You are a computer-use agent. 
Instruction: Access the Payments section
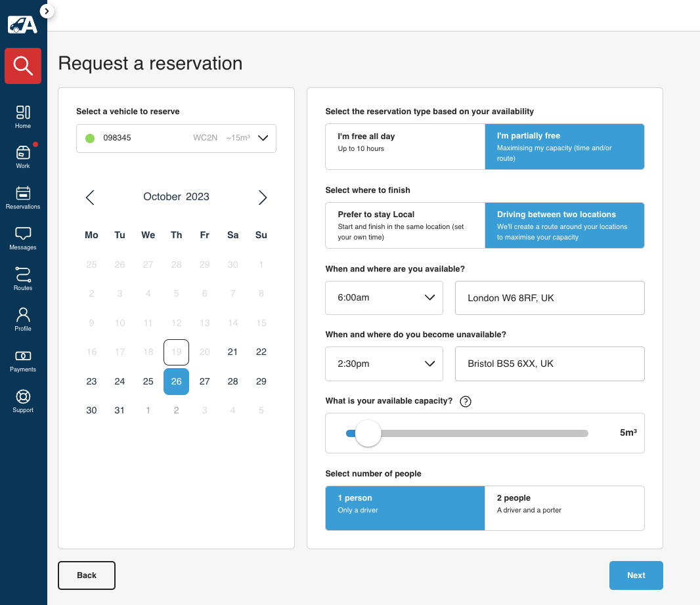point(23,360)
